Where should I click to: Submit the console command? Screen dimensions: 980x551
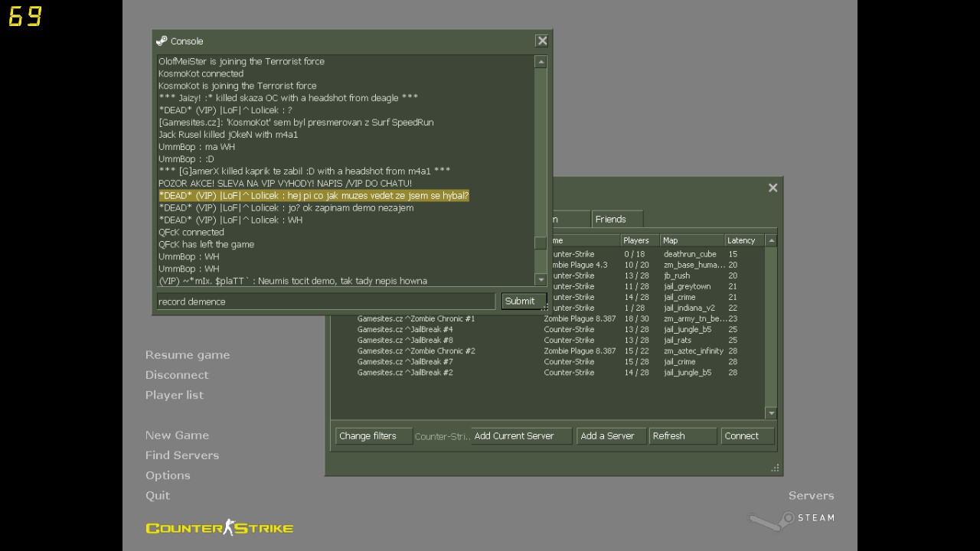tap(524, 301)
